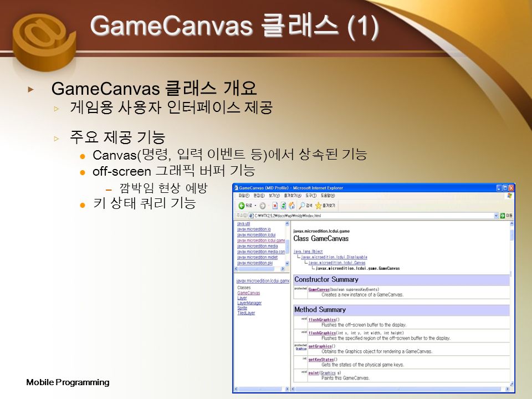Click the main frame horizontal scrollbar right arrow
The image size is (532, 399).
(x=507, y=389)
